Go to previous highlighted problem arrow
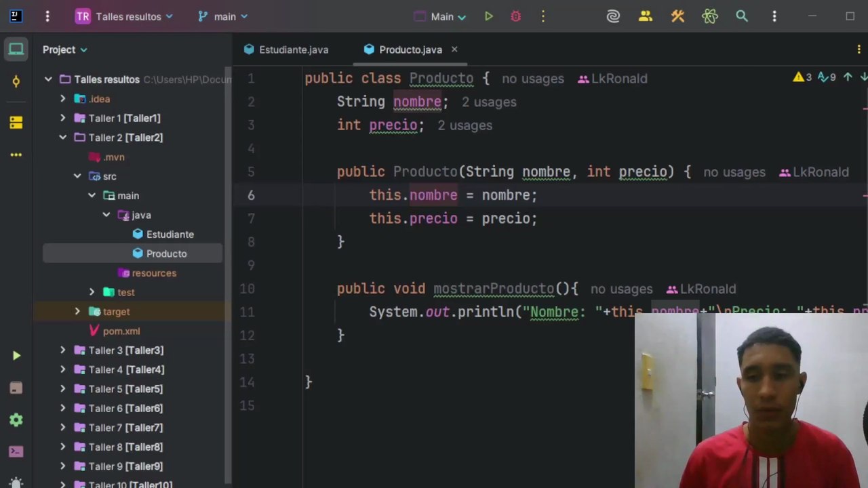 [x=848, y=78]
